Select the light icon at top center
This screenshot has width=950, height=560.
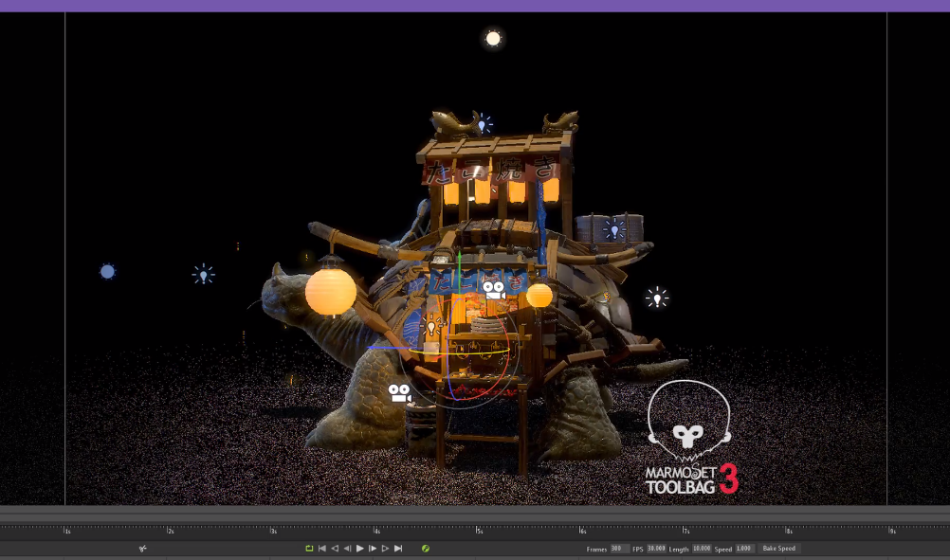pos(493,39)
